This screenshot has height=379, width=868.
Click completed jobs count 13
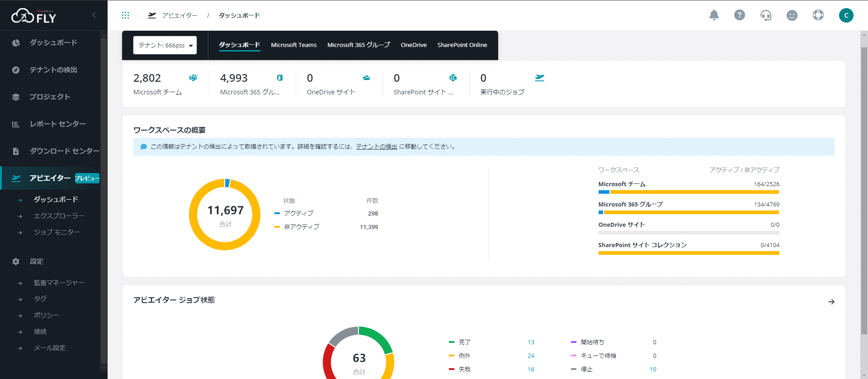click(531, 342)
